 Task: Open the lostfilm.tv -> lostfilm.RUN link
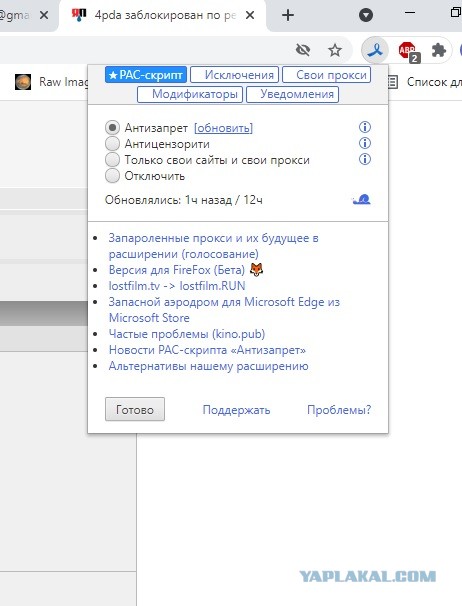[177, 286]
